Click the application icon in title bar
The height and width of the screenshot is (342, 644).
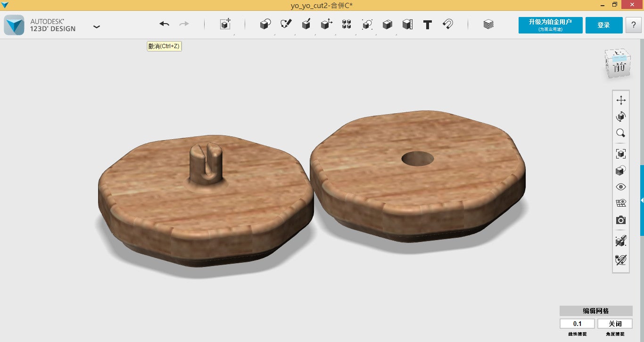click(x=5, y=5)
